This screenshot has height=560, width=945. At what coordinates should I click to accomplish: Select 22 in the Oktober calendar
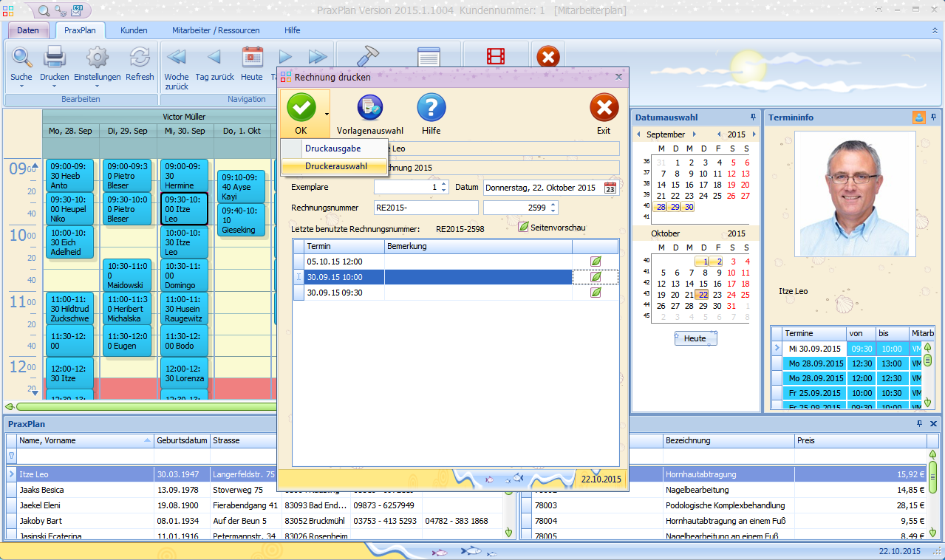point(703,295)
